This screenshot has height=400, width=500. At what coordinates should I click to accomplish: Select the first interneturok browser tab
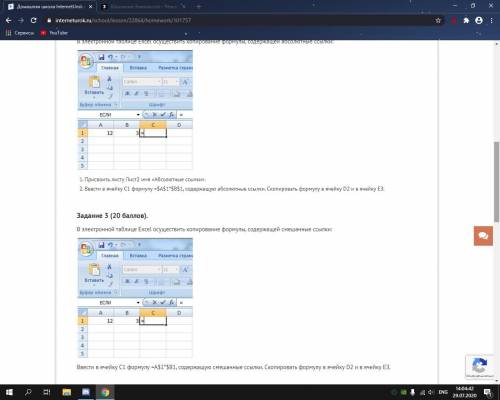pos(50,6)
